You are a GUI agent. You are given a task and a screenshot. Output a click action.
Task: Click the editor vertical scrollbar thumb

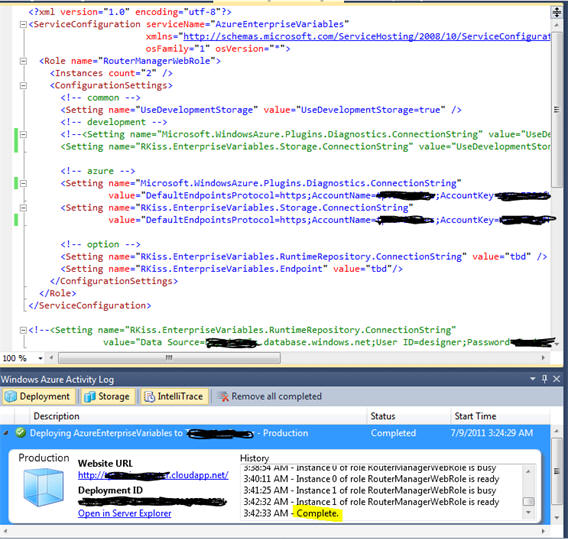click(556, 109)
